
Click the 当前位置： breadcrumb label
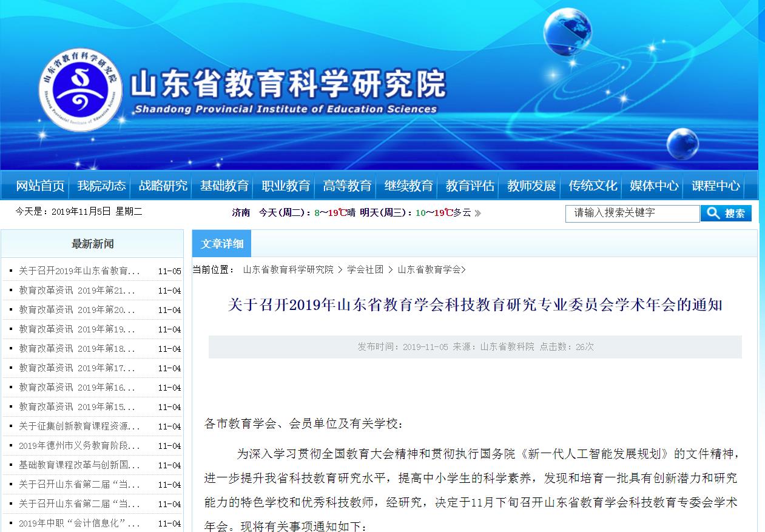tap(214, 270)
